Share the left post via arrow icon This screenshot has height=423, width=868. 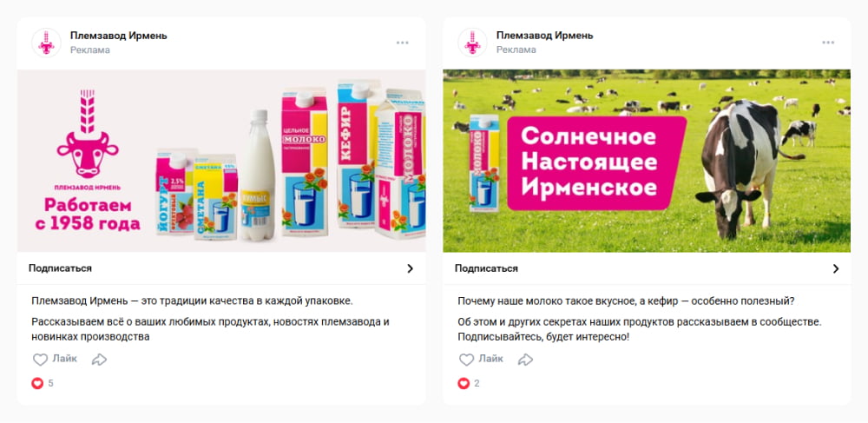pos(99,360)
